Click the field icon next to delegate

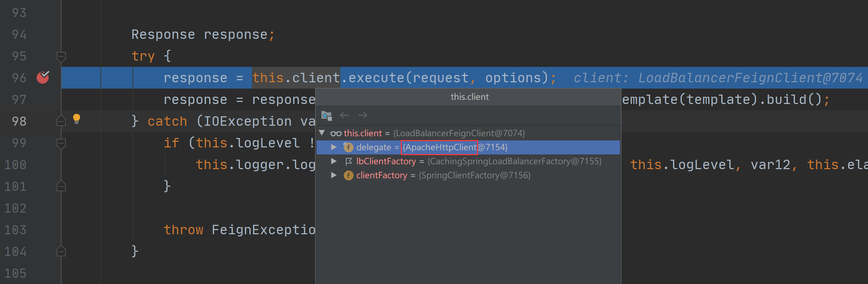pos(348,147)
